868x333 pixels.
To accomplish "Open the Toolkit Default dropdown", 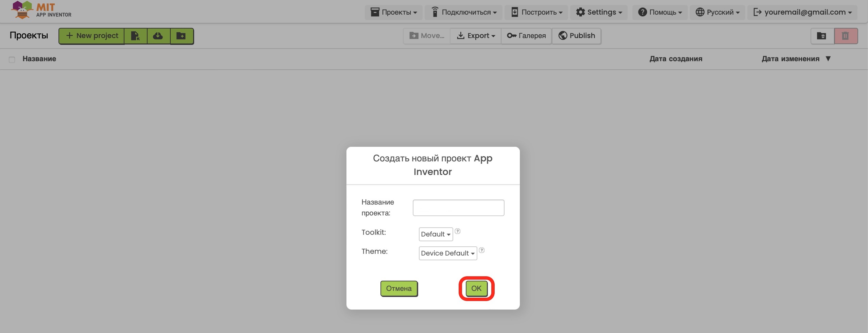I will coord(436,234).
